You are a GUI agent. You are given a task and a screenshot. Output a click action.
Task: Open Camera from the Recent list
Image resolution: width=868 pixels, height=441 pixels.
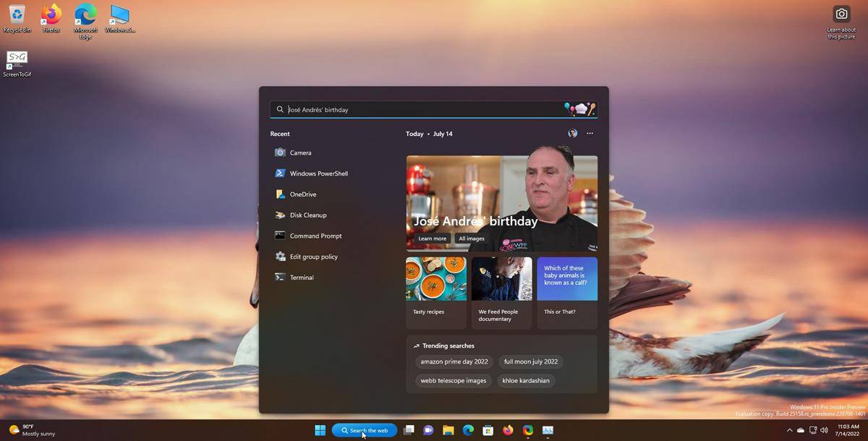[x=299, y=153]
